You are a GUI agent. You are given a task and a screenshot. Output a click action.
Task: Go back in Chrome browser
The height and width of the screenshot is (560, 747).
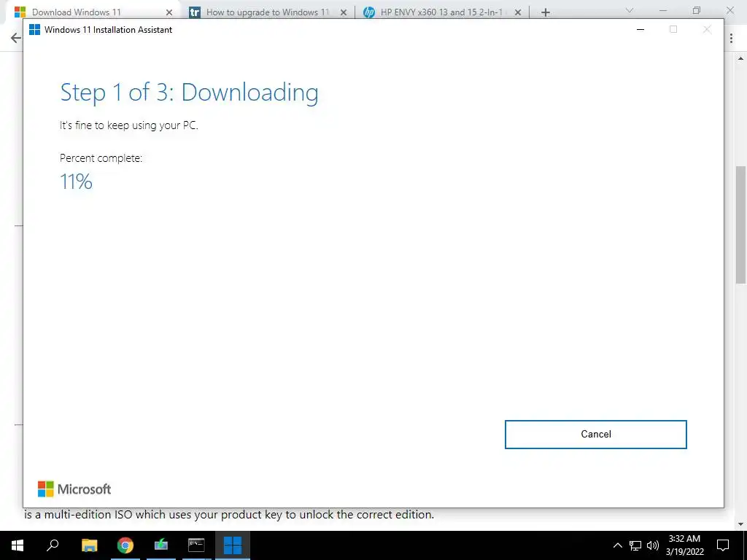(16, 38)
